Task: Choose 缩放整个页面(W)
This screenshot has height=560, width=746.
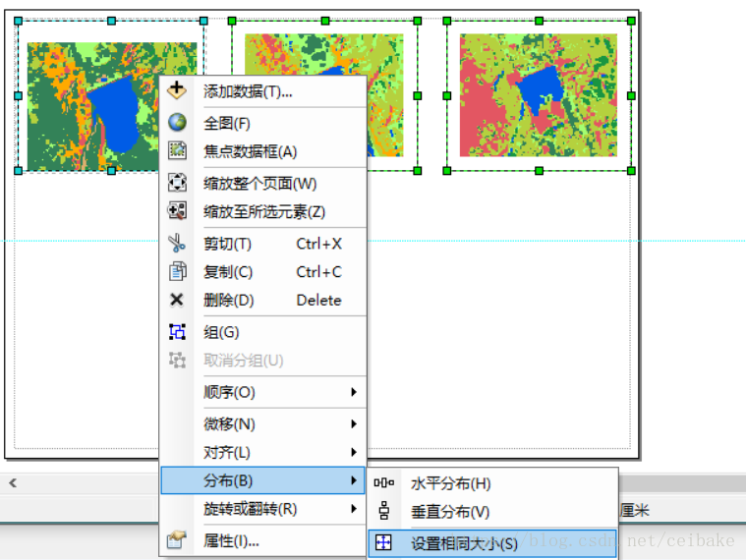Action: click(x=263, y=183)
